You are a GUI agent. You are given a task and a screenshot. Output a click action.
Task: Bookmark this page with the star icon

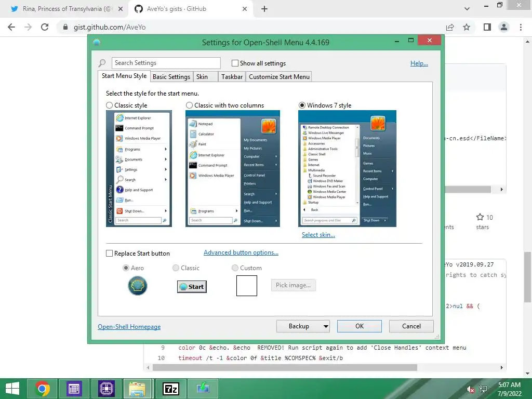pos(467,27)
